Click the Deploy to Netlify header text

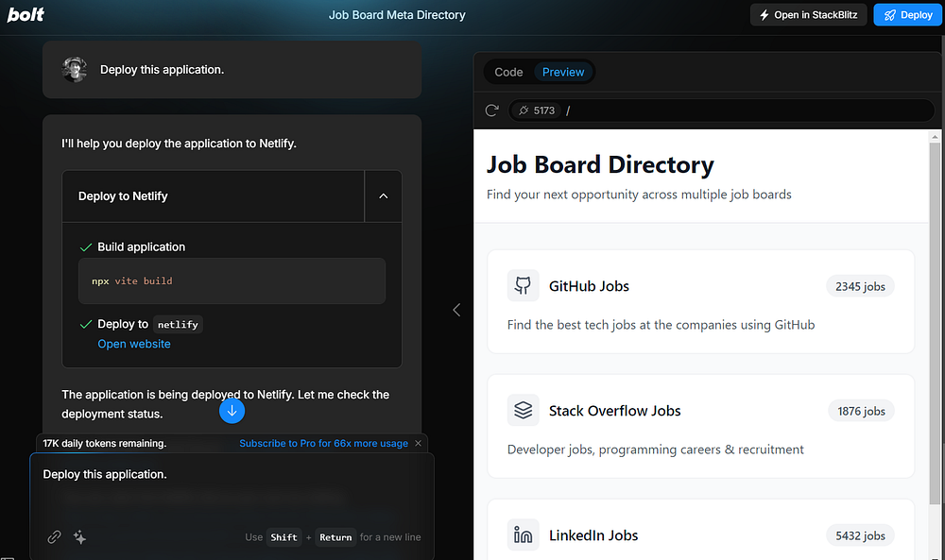[123, 196]
